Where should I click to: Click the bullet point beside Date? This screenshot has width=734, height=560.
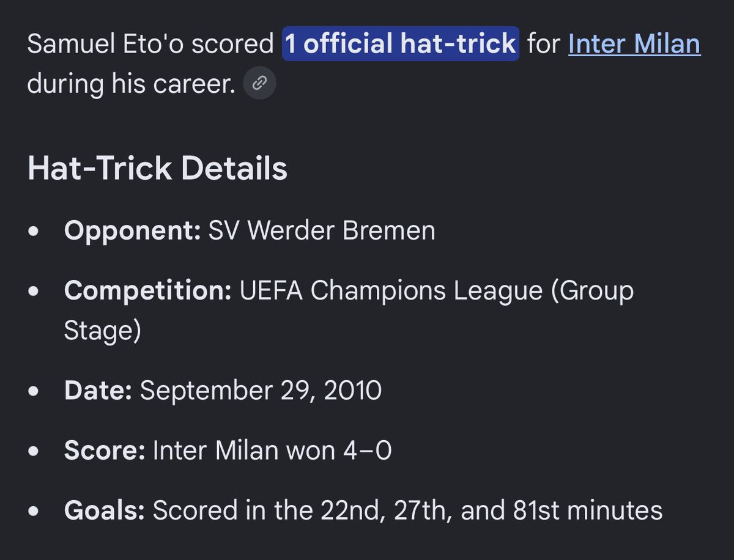[x=35, y=392]
